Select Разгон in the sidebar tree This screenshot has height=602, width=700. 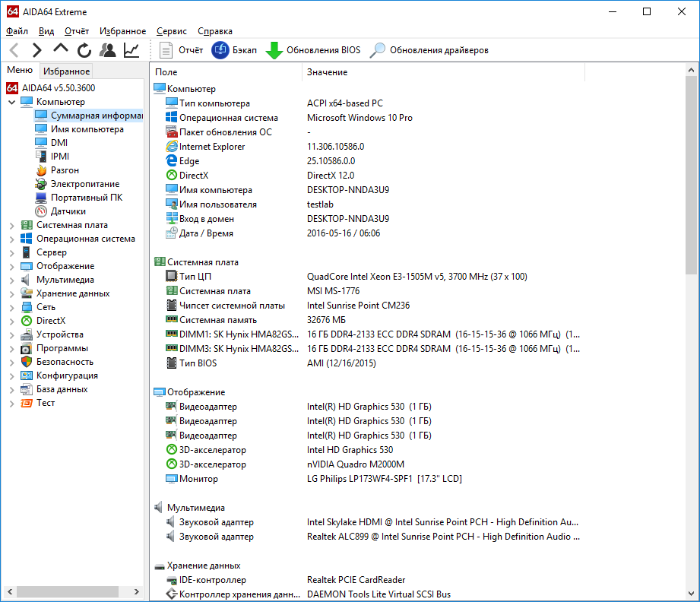pyautogui.click(x=65, y=170)
